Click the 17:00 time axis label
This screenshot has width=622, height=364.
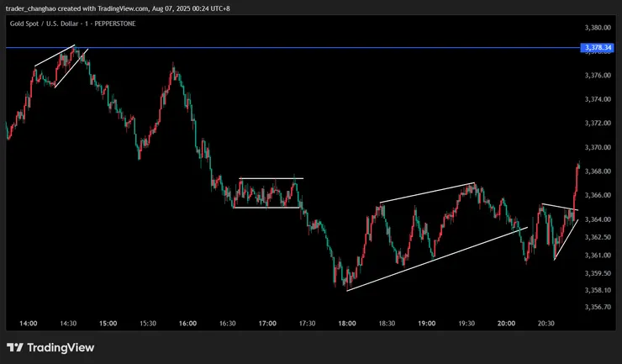267,324
